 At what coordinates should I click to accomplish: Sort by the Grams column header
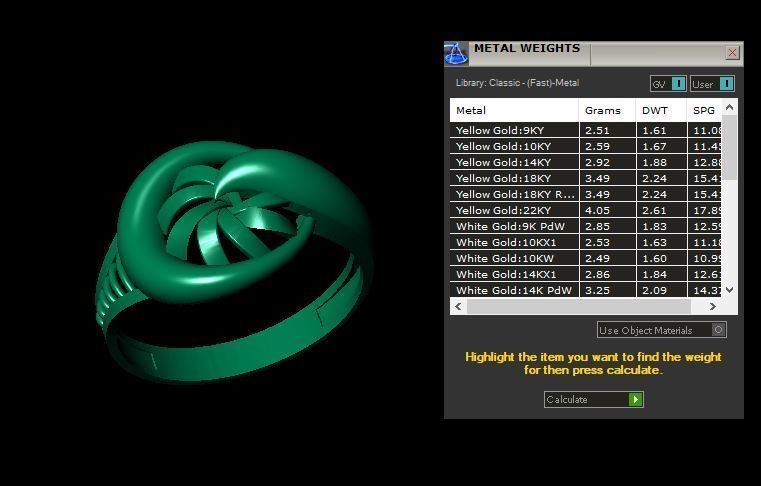607,110
